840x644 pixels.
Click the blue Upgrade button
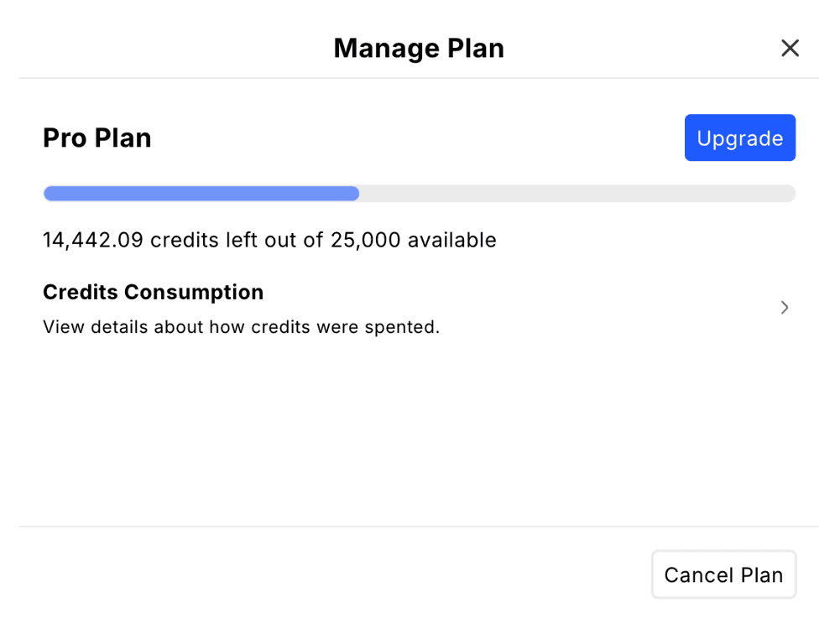pos(740,138)
